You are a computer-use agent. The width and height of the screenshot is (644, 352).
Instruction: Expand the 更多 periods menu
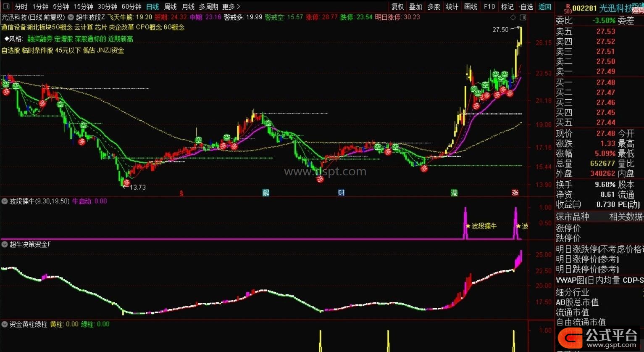coord(231,7)
